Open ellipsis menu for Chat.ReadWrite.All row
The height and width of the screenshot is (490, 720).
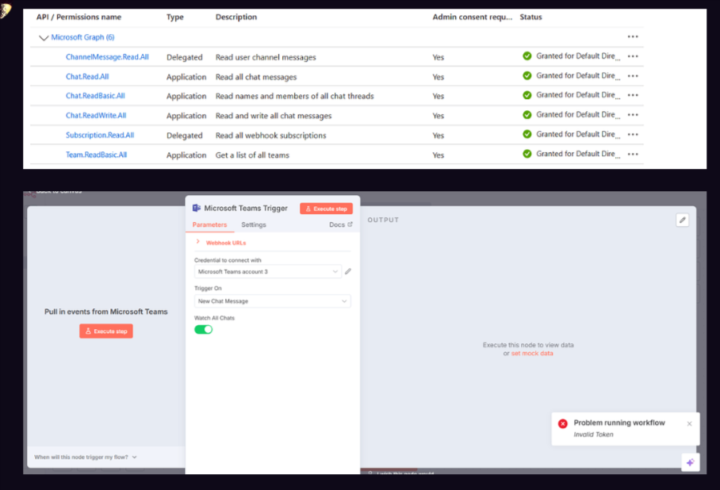click(x=633, y=115)
